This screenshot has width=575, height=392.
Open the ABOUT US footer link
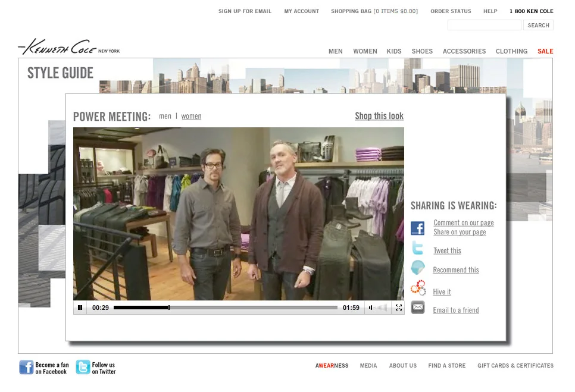402,366
